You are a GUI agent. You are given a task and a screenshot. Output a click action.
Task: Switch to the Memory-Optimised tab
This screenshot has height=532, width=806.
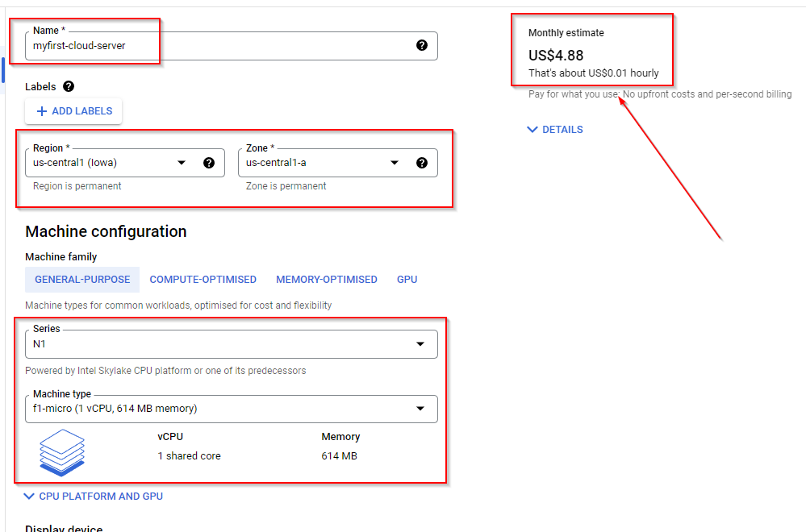(327, 280)
